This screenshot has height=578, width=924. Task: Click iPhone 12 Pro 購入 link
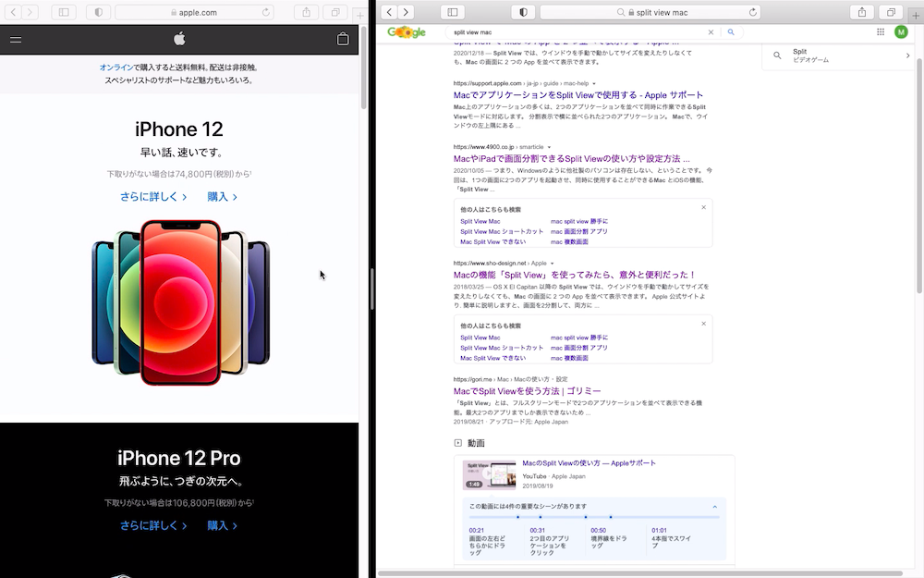(x=222, y=525)
